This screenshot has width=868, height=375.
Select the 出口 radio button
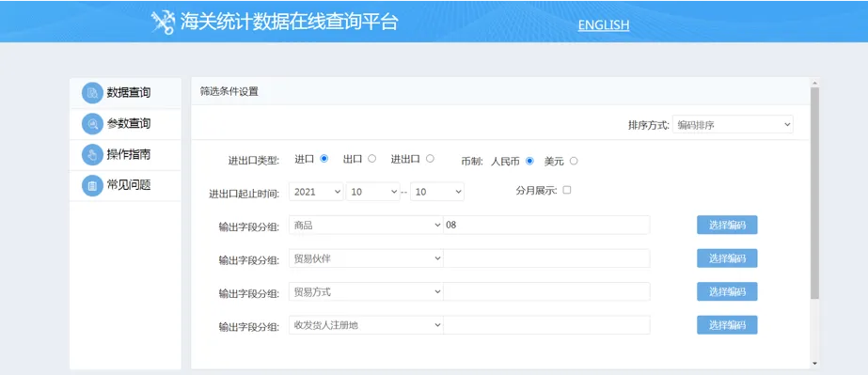pos(372,159)
